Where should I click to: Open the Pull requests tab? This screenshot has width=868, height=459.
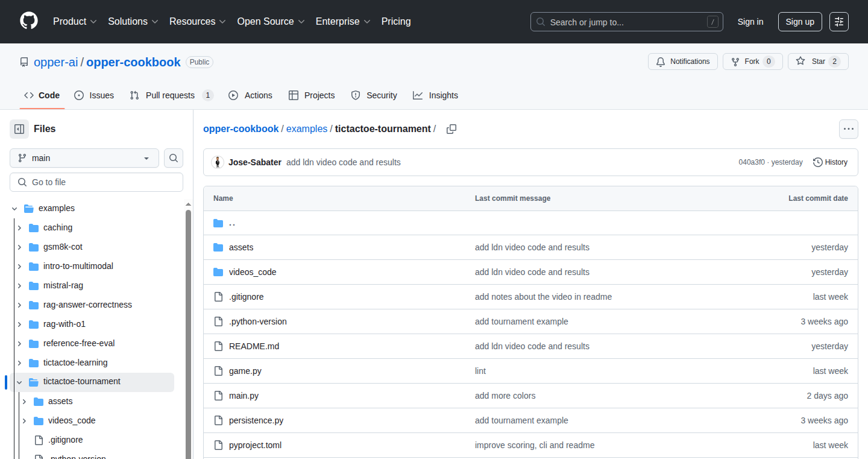tap(172, 95)
